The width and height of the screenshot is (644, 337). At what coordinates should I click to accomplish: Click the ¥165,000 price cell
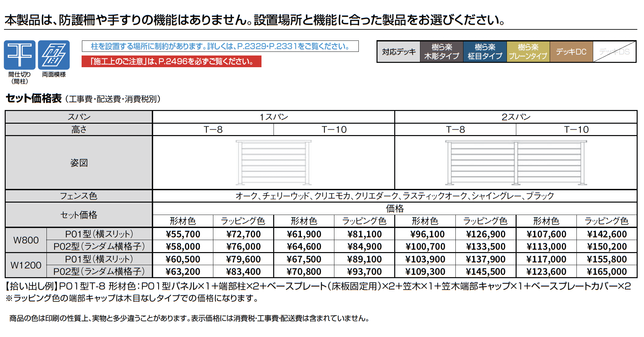[607, 271]
